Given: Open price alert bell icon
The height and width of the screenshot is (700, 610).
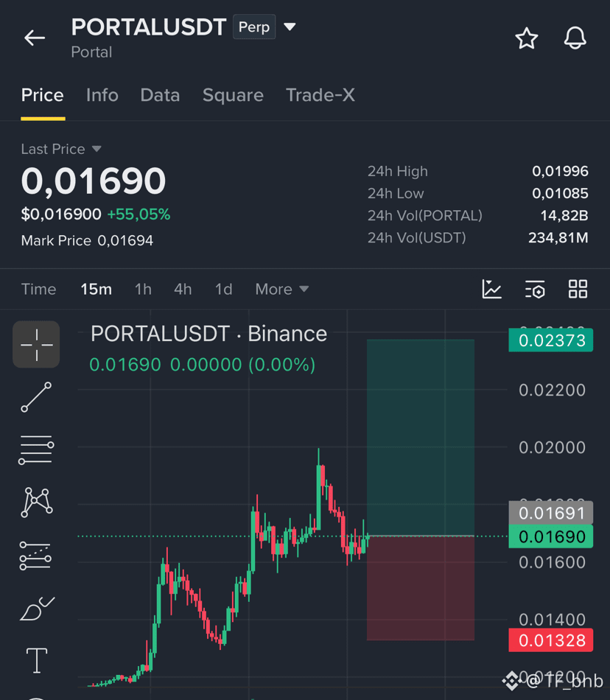Looking at the screenshot, I should [575, 38].
